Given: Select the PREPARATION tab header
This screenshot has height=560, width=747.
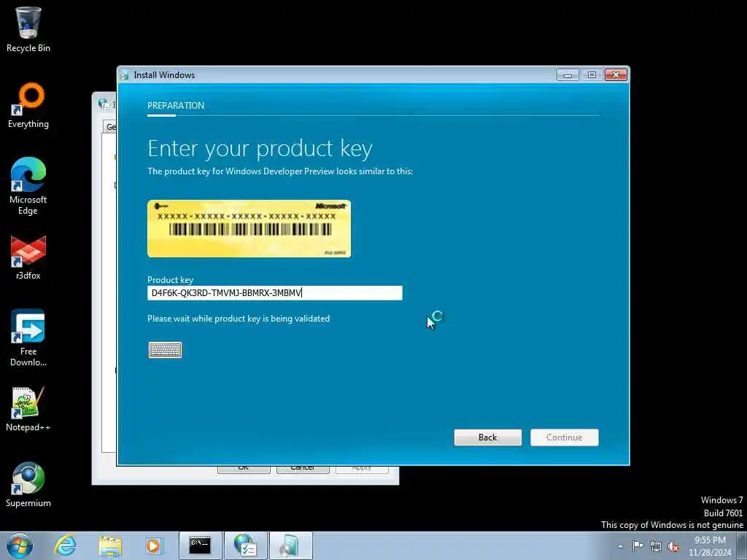Looking at the screenshot, I should point(176,106).
